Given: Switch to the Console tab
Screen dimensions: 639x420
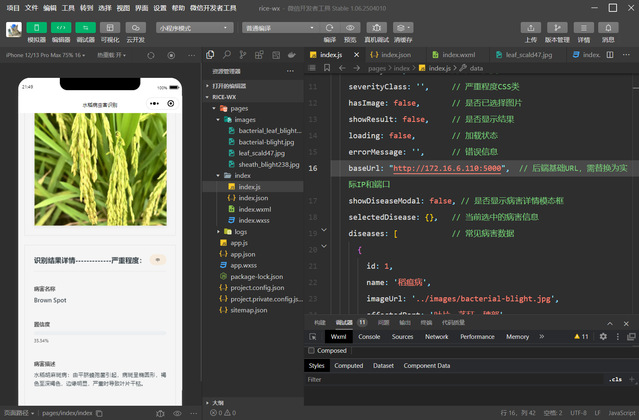Looking at the screenshot, I should (x=369, y=337).
